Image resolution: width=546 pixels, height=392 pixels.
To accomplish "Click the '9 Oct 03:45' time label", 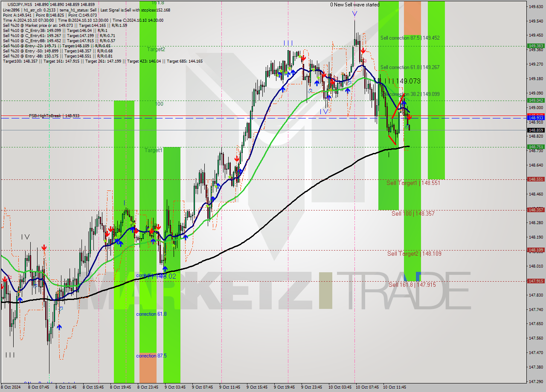I will pos(176,387).
